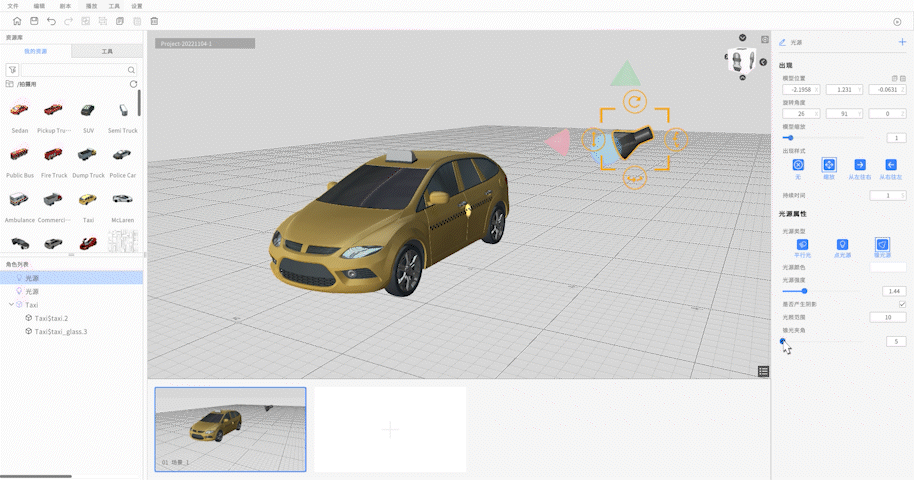Click the blue plus icon in the properties panel
The width and height of the screenshot is (914, 480).
[902, 42]
